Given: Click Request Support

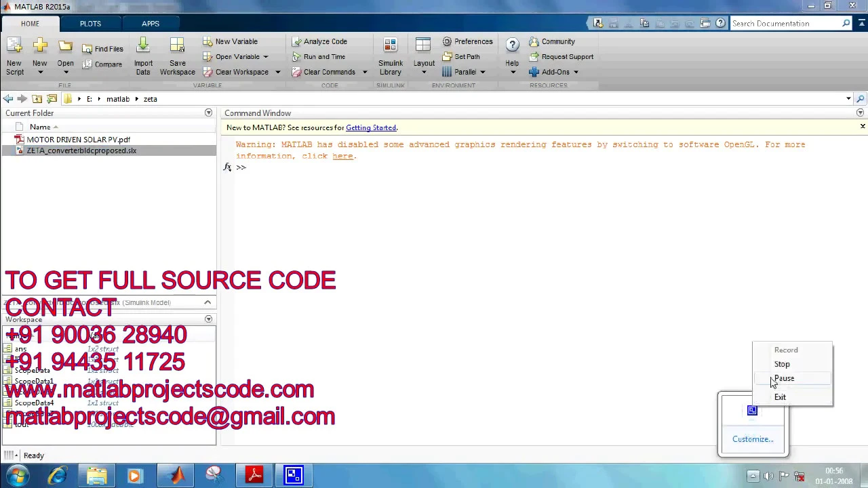Looking at the screenshot, I should tap(561, 57).
